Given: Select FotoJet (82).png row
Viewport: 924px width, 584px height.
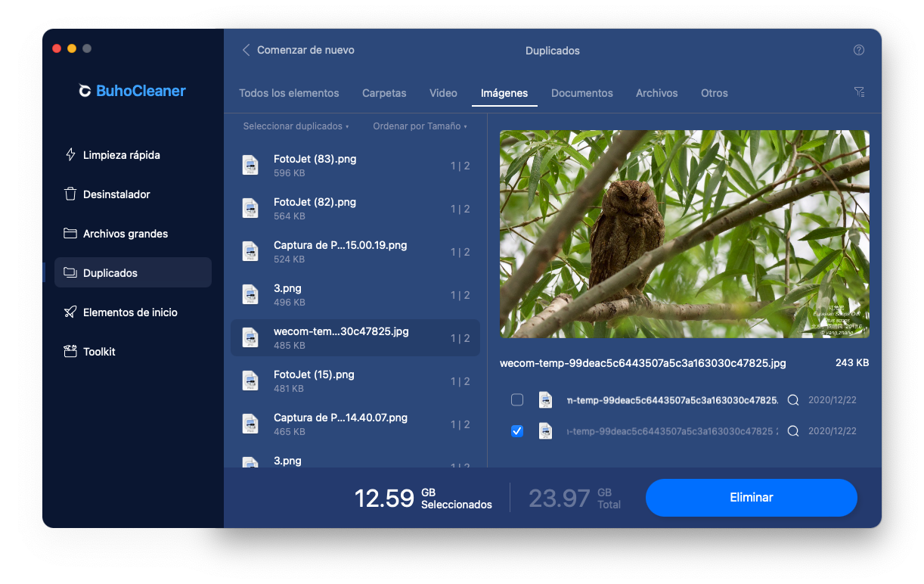Looking at the screenshot, I should click(355, 208).
